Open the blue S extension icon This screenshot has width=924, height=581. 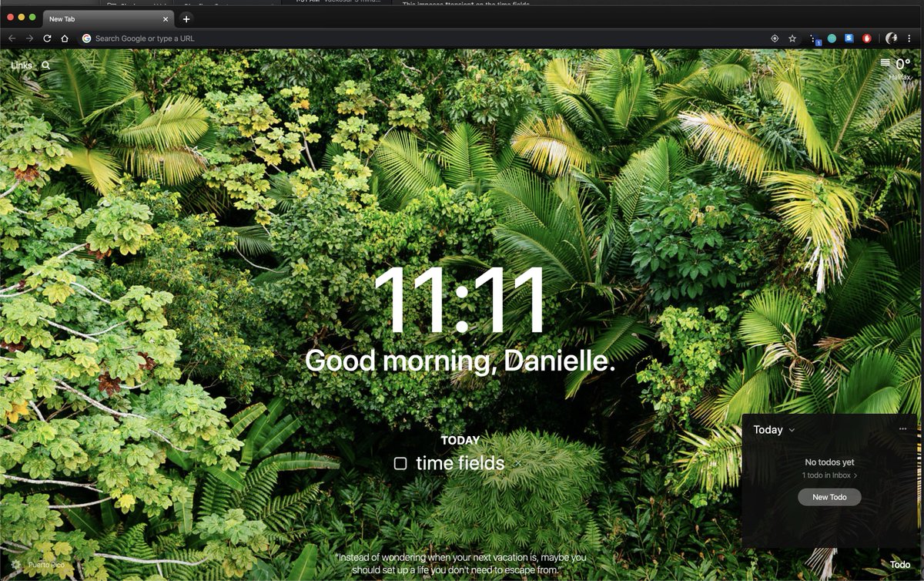[849, 39]
